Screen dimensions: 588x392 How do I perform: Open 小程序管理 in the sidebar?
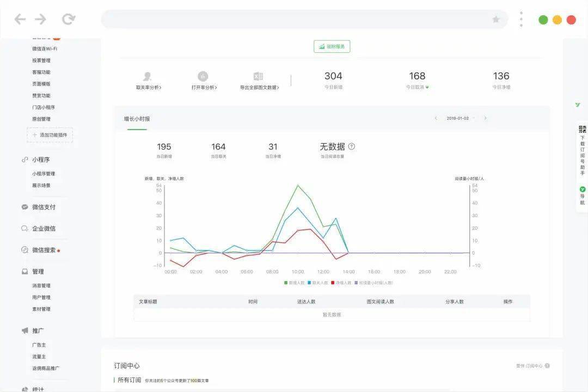(x=44, y=174)
